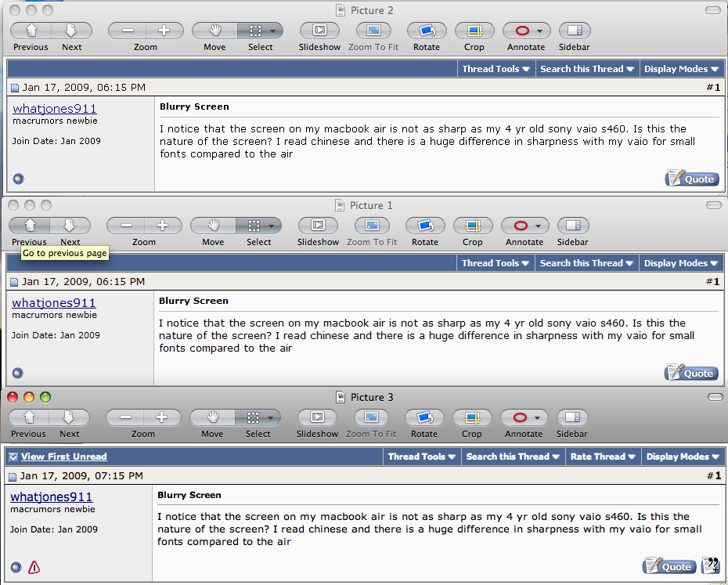Image resolution: width=728 pixels, height=585 pixels.
Task: Click Zoom To Fit in Picture 3 window
Action: 371,417
